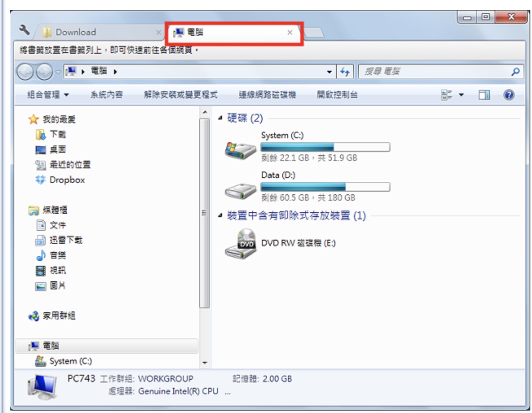Open the change view options dropdown arrow

pyautogui.click(x=461, y=95)
